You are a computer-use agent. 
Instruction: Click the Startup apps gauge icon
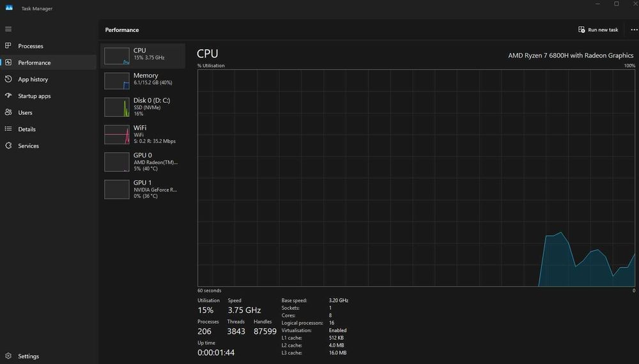pyautogui.click(x=8, y=96)
